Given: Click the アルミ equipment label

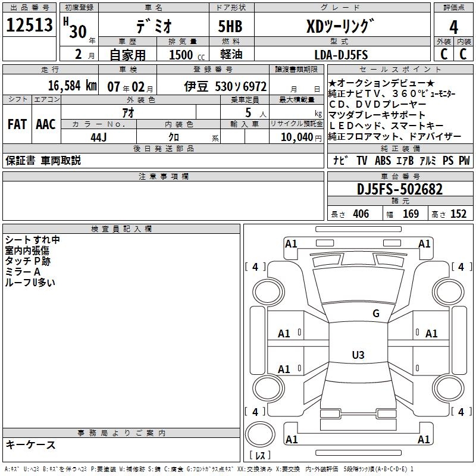Looking at the screenshot, I should pos(428,160).
